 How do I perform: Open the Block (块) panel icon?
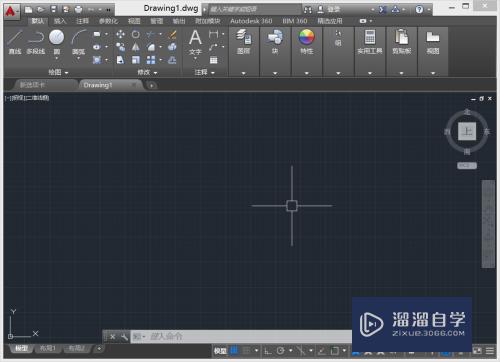pyautogui.click(x=275, y=42)
